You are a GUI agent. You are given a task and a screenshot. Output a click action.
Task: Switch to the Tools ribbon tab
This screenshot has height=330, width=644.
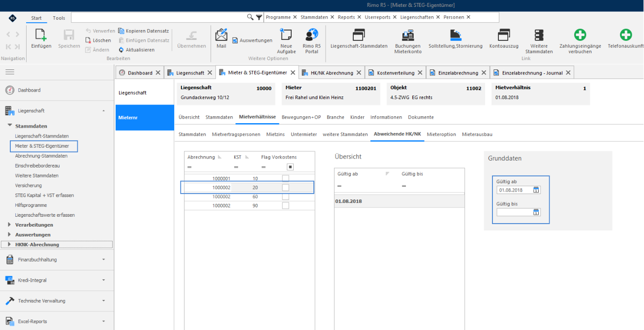59,18
